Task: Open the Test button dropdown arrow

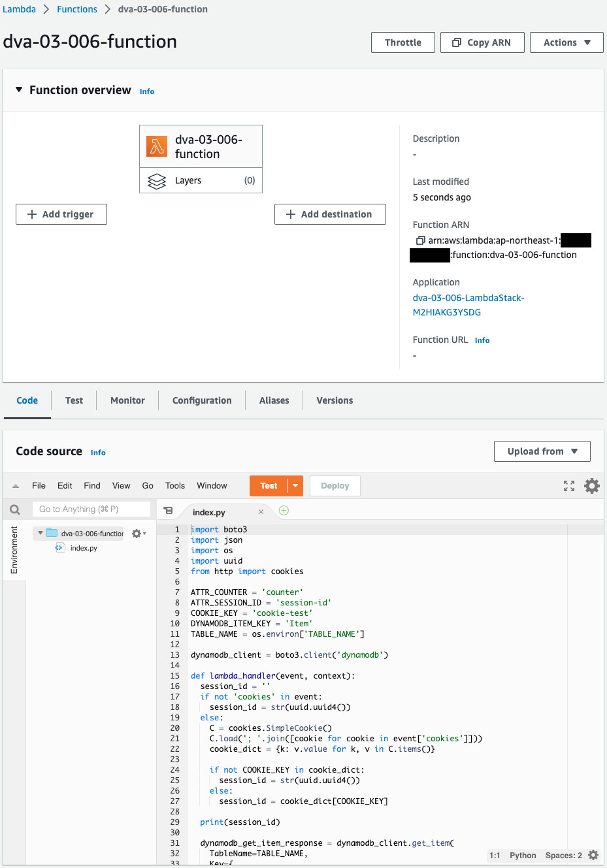Action: [295, 486]
